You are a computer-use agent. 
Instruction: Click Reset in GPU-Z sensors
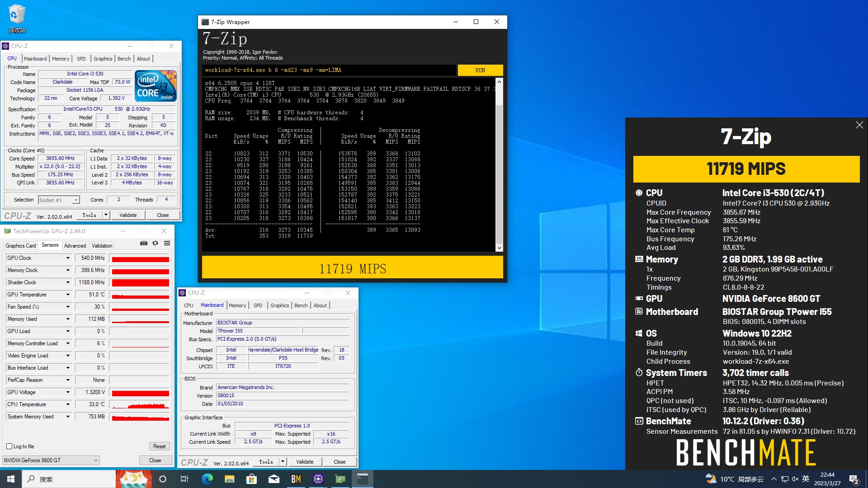159,446
